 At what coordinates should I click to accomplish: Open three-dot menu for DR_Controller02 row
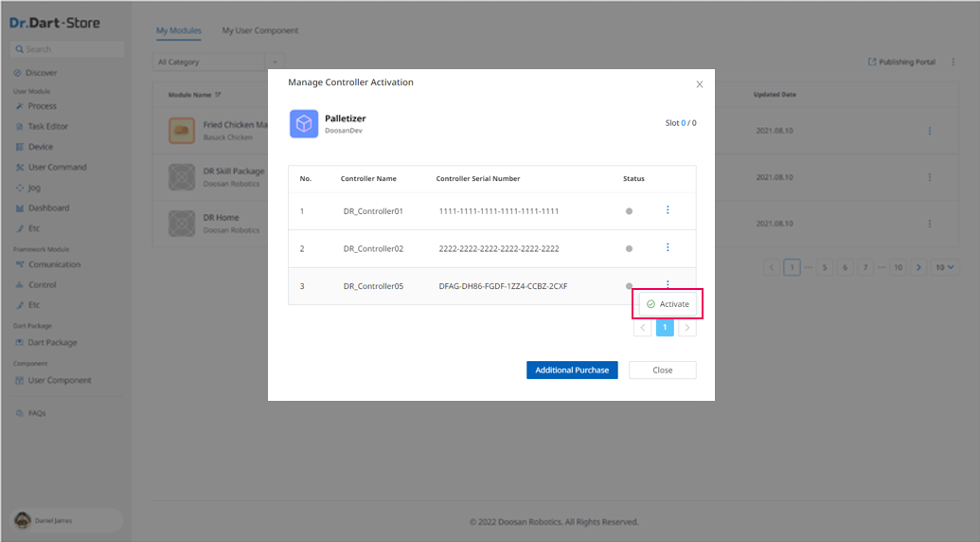668,248
